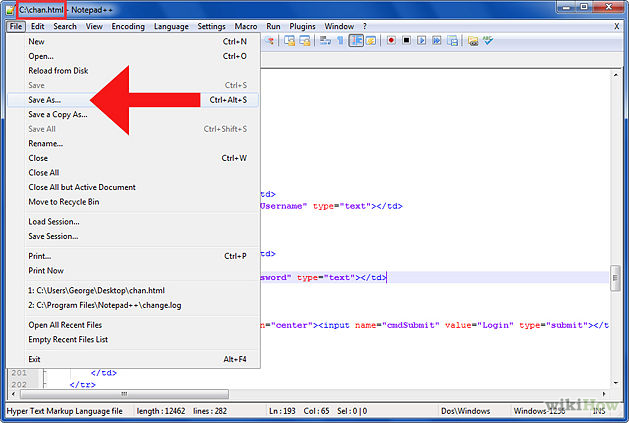Select Reload from Disk
This screenshot has width=629, height=423.
click(x=133, y=71)
